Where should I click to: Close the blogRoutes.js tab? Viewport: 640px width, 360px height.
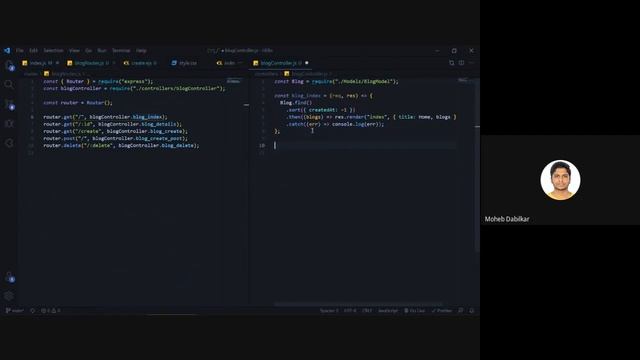pos(114,63)
